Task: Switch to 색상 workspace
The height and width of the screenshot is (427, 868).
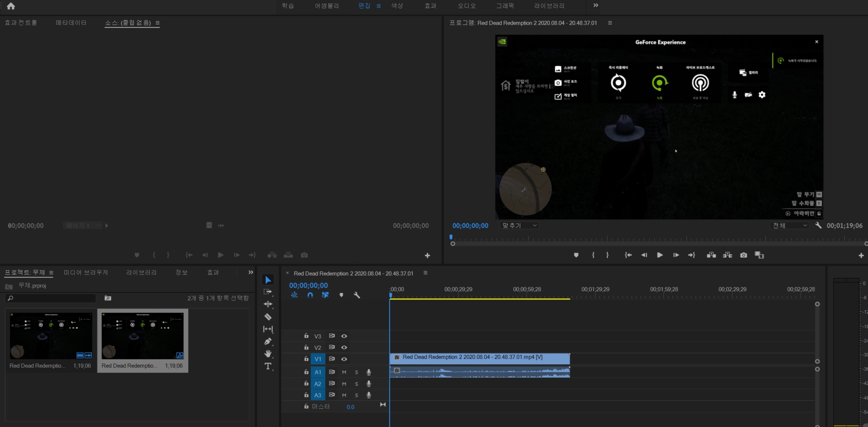Action: (397, 6)
